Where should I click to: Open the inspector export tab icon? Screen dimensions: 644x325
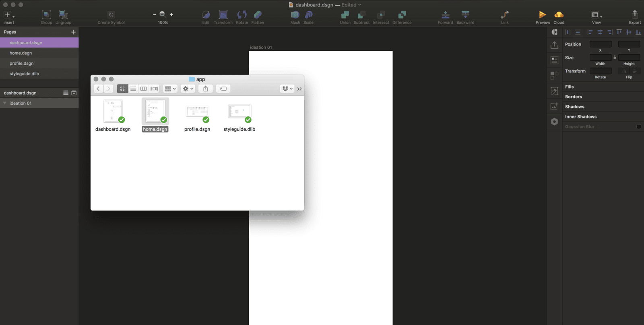[x=554, y=45]
